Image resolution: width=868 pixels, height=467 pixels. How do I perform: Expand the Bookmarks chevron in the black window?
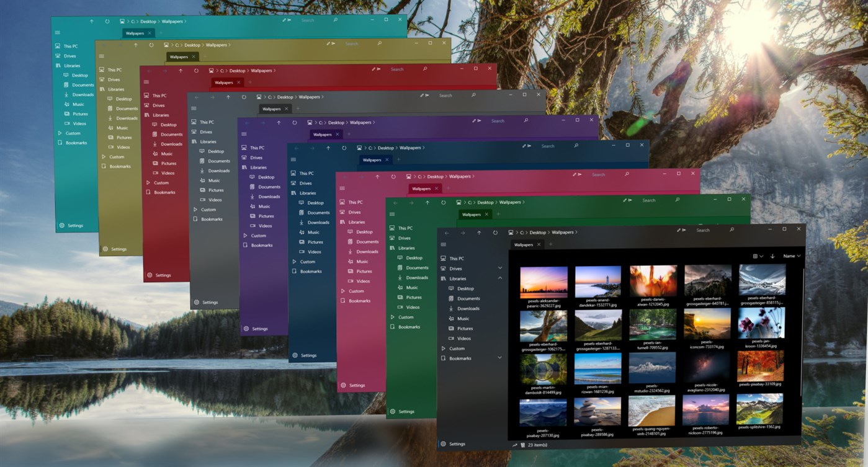(500, 358)
